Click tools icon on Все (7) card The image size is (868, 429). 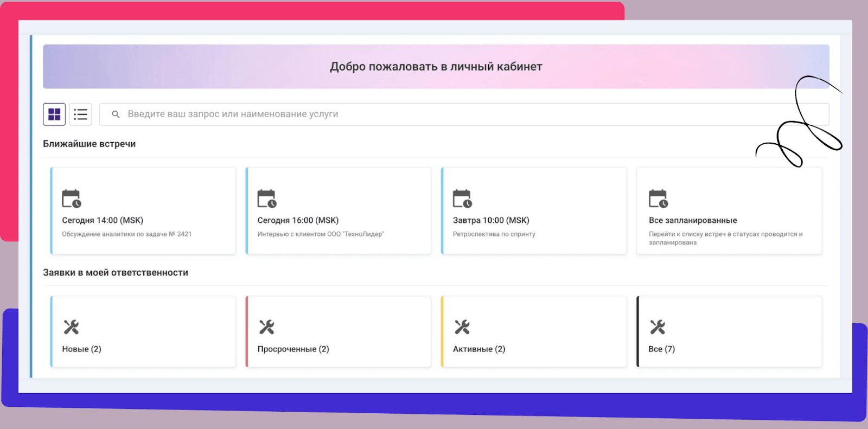pos(658,327)
